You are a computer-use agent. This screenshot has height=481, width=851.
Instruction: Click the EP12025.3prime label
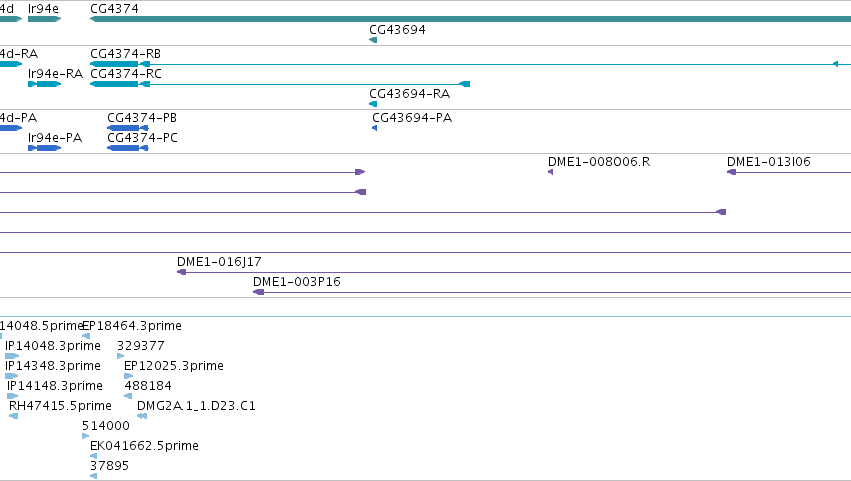[174, 366]
